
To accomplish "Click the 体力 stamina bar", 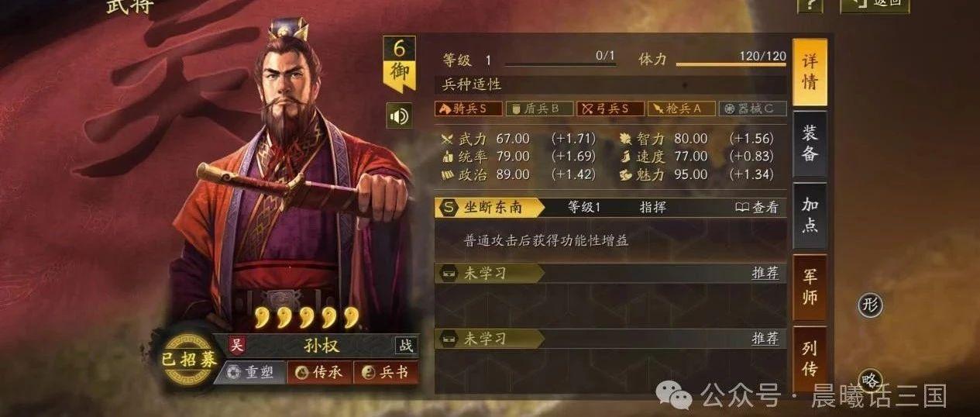I will (731, 64).
